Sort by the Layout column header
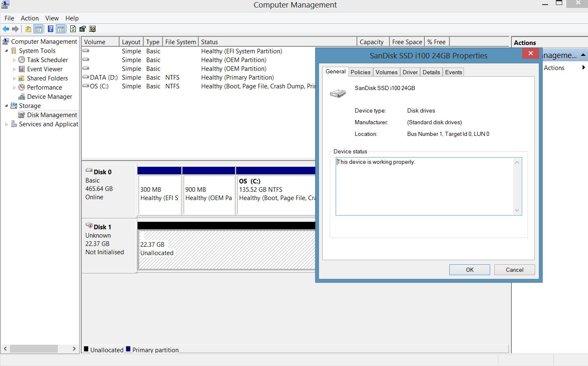The height and width of the screenshot is (366, 588). tap(131, 42)
